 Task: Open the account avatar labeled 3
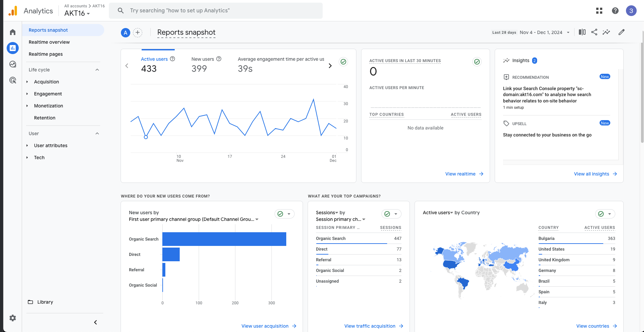(x=631, y=11)
